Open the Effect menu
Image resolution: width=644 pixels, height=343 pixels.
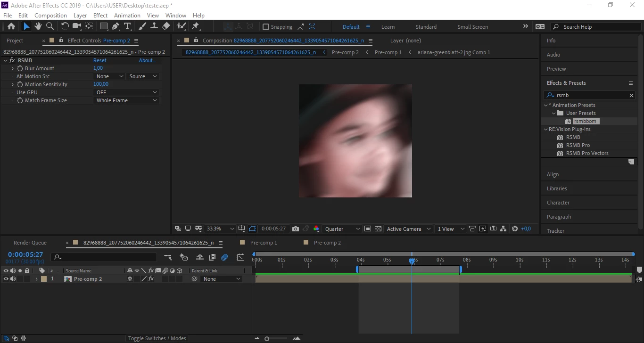pos(100,16)
